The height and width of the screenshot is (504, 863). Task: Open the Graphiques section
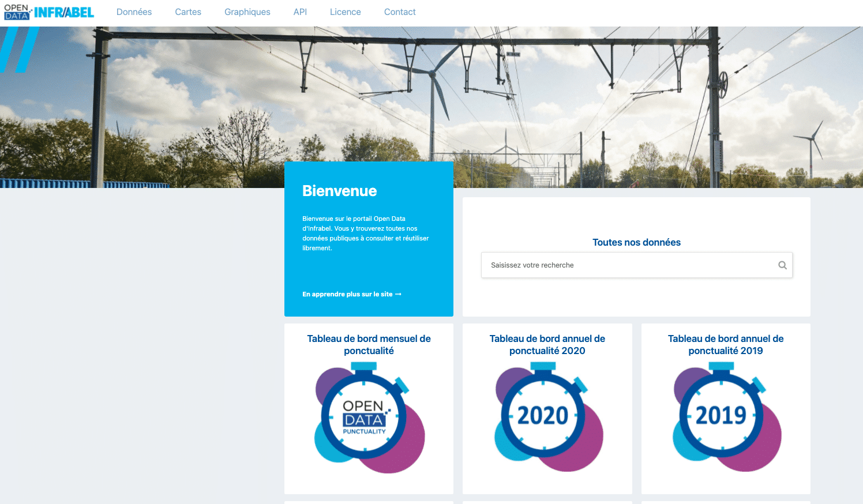coord(247,12)
